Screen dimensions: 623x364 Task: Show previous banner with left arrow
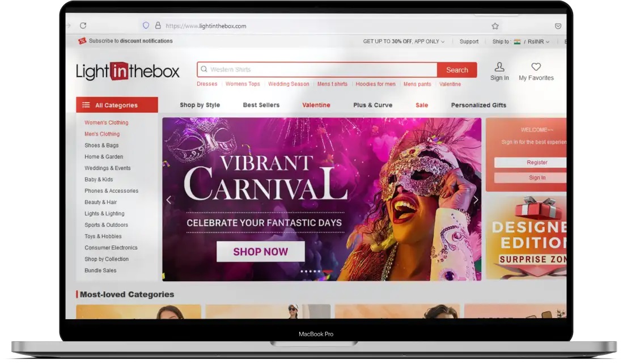pos(168,200)
